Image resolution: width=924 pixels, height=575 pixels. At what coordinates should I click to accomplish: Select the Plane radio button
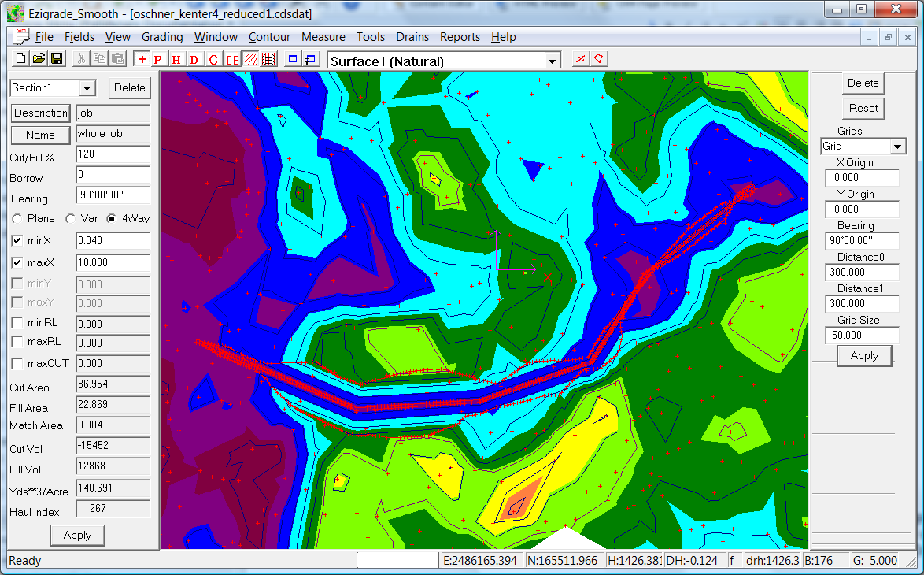tap(17, 219)
